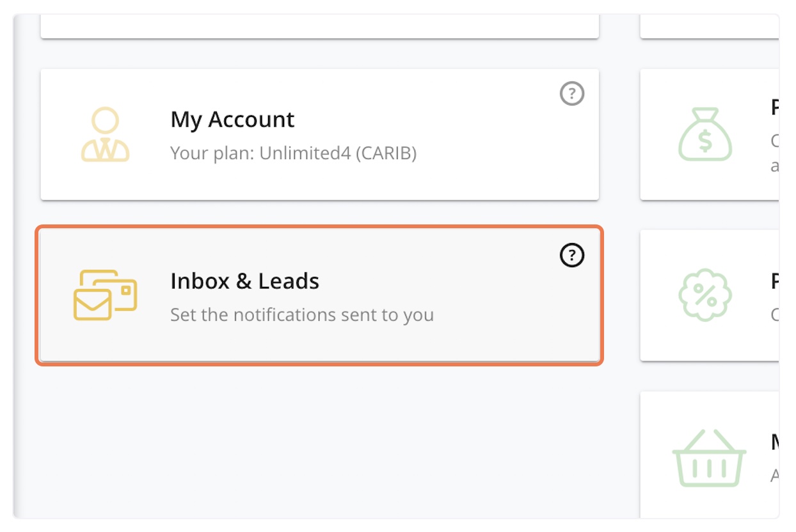The width and height of the screenshot is (796, 532).
Task: Click the partially visible card at top left
Action: point(320,26)
